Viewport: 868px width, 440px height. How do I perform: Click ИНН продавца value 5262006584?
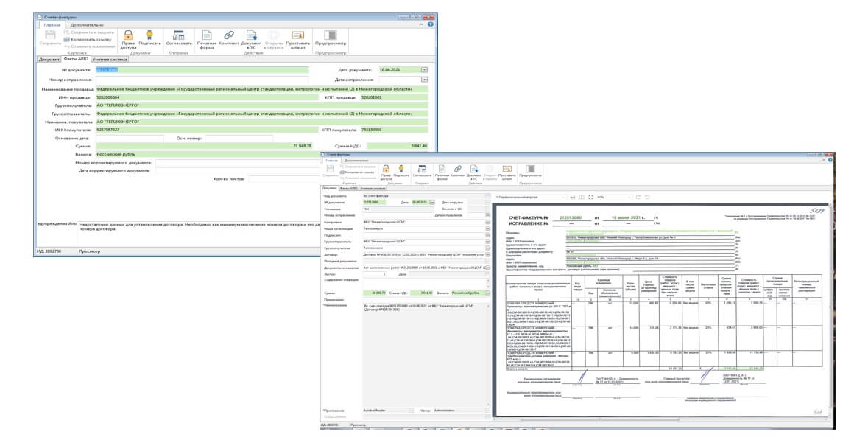pyautogui.click(x=107, y=97)
